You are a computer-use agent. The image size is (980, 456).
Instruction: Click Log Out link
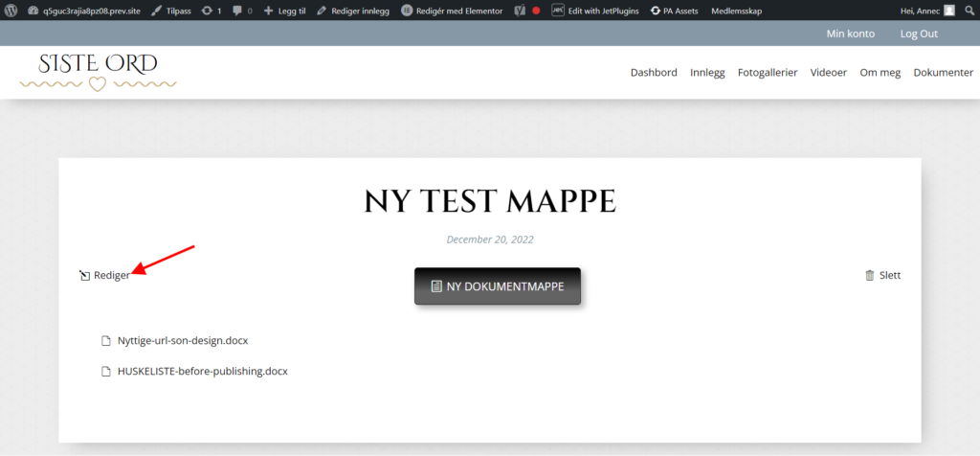coord(919,34)
